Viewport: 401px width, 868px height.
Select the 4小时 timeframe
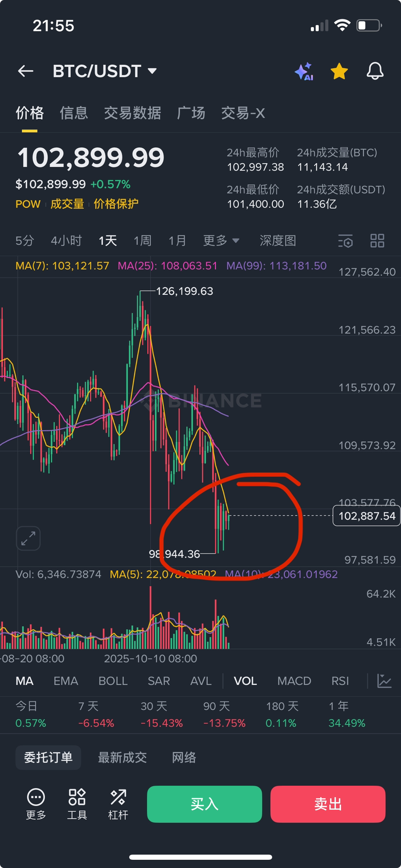[x=66, y=241]
